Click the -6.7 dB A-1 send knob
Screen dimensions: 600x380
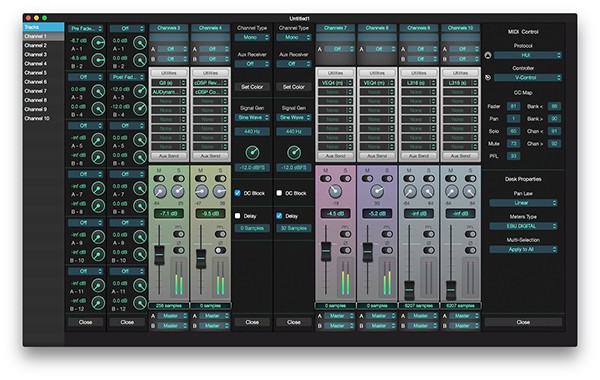pyautogui.click(x=98, y=43)
